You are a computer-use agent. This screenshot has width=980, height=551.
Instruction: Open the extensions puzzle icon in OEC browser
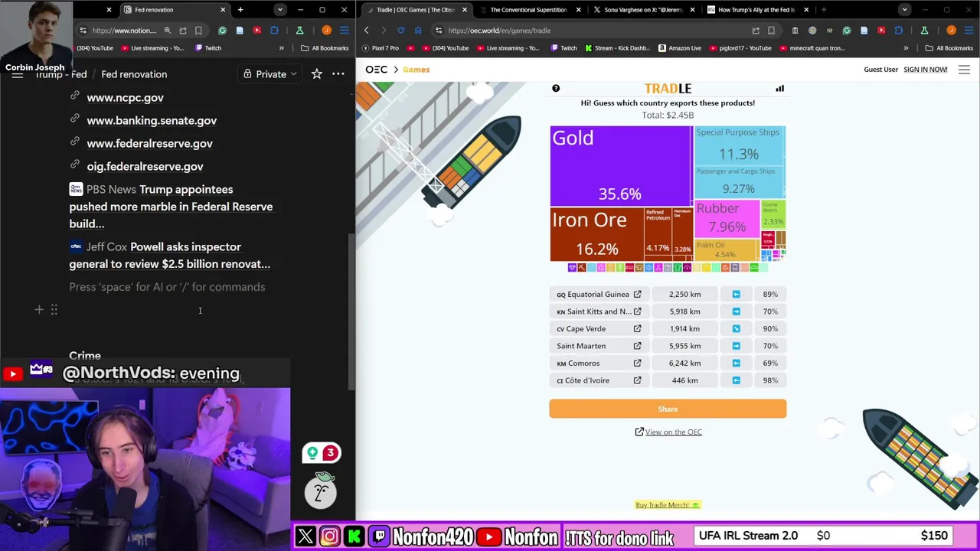tap(899, 31)
